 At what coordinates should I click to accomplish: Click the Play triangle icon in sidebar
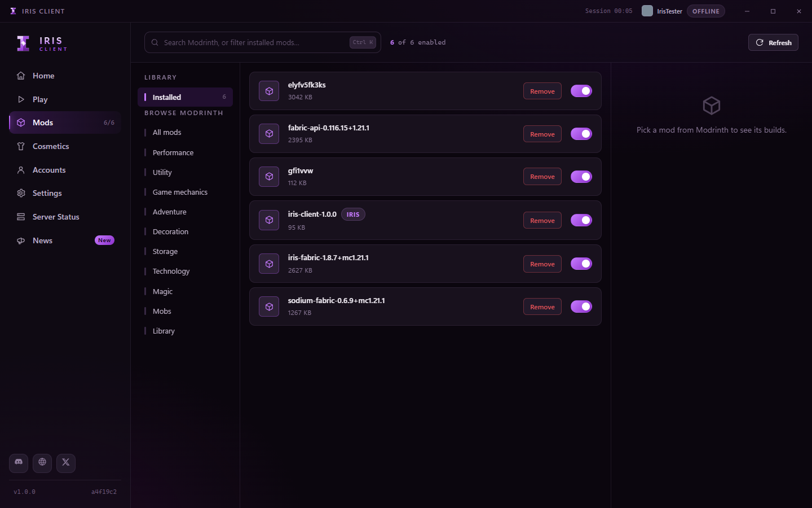click(21, 99)
